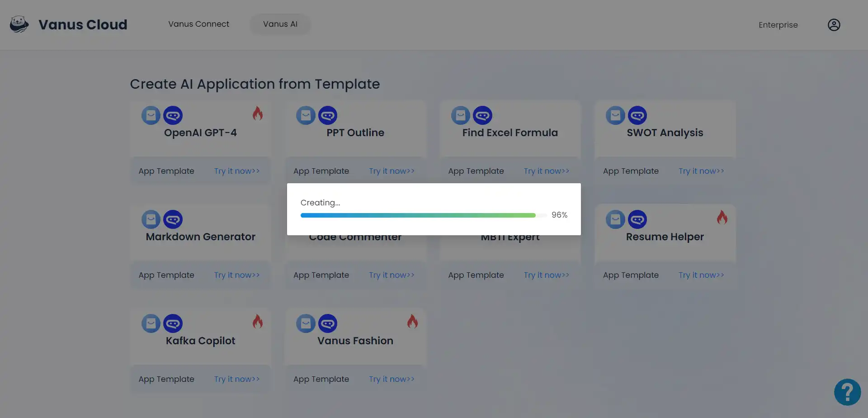Click the email icon on OpenAI GPT-4 card
This screenshot has width=868, height=418.
[x=151, y=115]
